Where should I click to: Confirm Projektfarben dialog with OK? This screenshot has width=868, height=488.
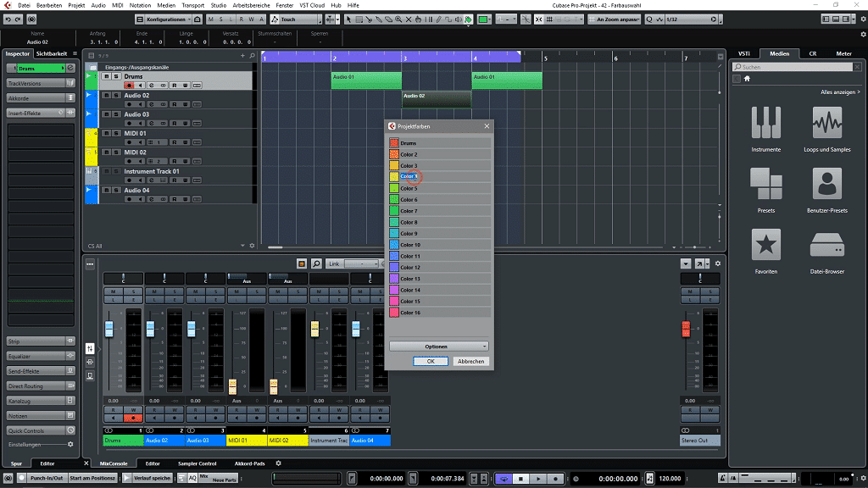[x=430, y=361]
